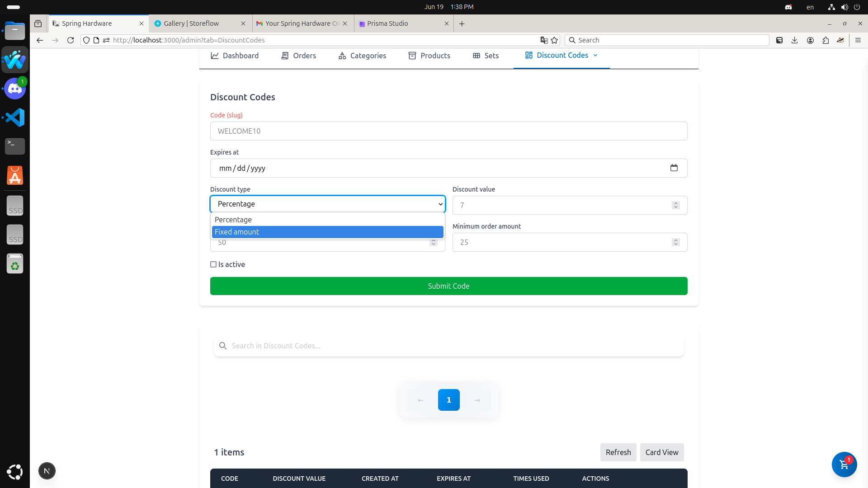Launch Discord from the dock
The image size is (868, 488).
[x=15, y=89]
